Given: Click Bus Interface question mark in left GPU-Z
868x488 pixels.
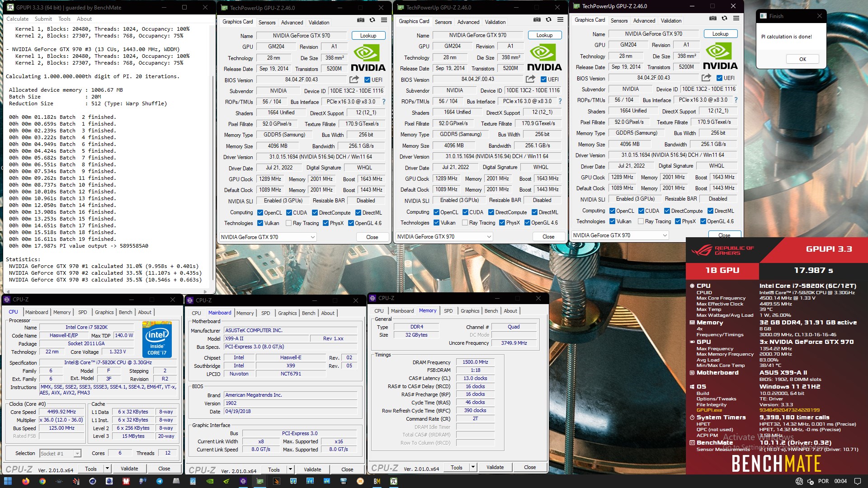Looking at the screenshot, I should pos(384,102).
